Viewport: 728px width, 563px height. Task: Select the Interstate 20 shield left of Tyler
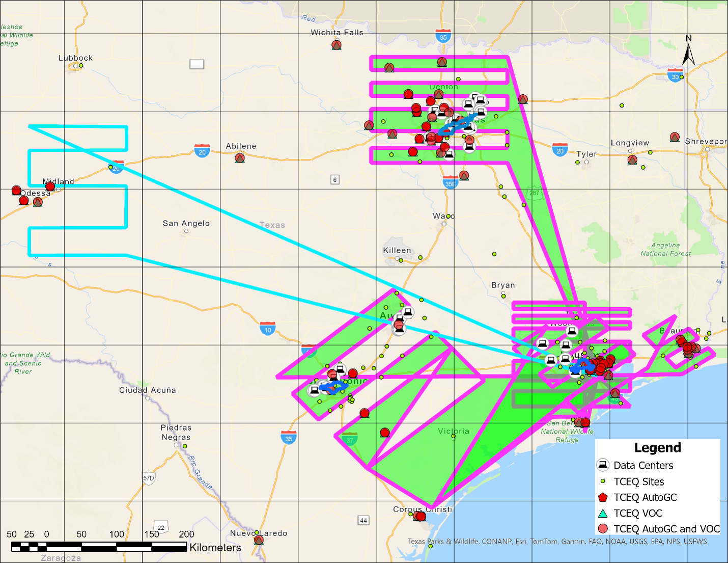pyautogui.click(x=560, y=149)
